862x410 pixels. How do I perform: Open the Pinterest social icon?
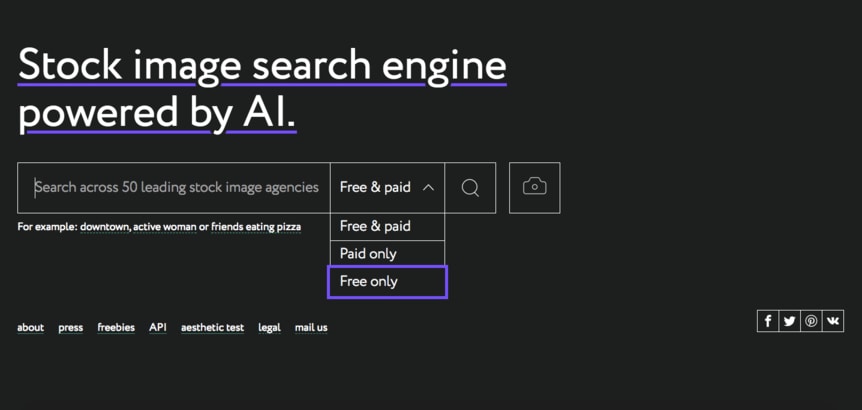click(x=811, y=321)
